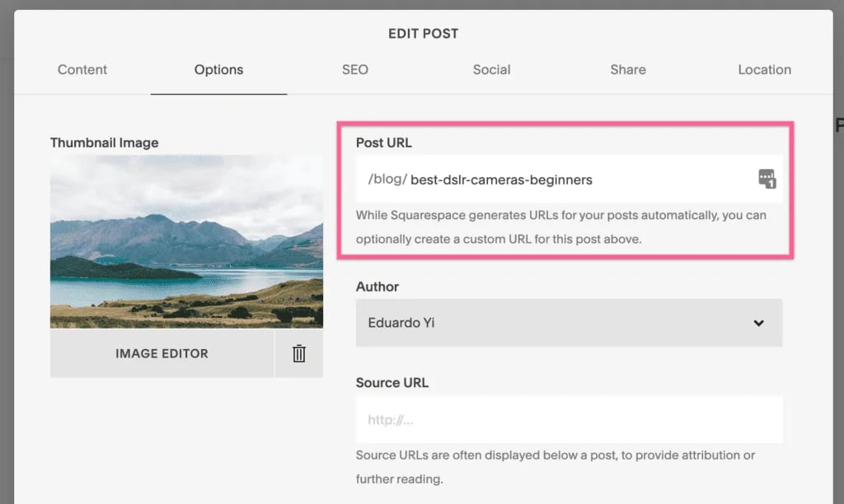Click the EDIT POST dialog title
Image resolution: width=844 pixels, height=504 pixels.
(x=423, y=34)
